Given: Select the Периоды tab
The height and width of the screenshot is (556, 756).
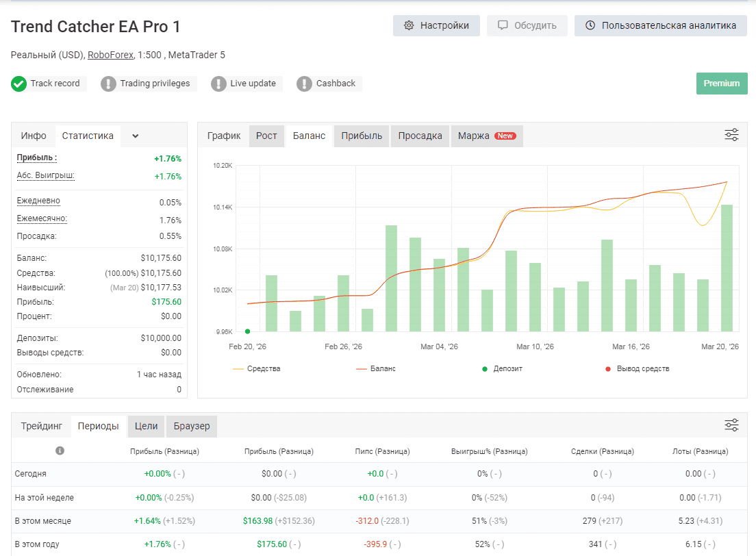Looking at the screenshot, I should (99, 427).
